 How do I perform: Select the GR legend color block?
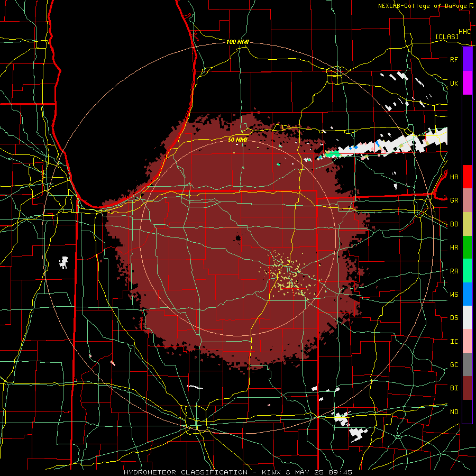point(467,200)
